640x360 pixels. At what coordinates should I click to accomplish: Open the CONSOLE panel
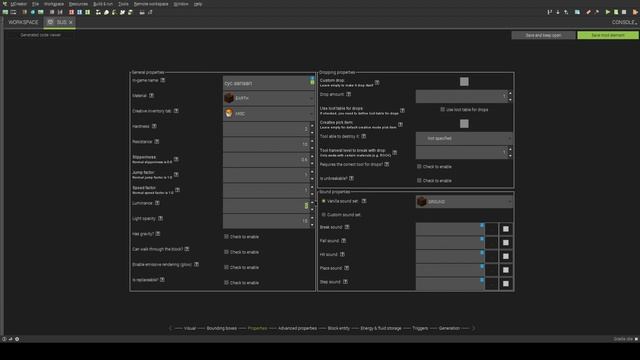pyautogui.click(x=624, y=22)
